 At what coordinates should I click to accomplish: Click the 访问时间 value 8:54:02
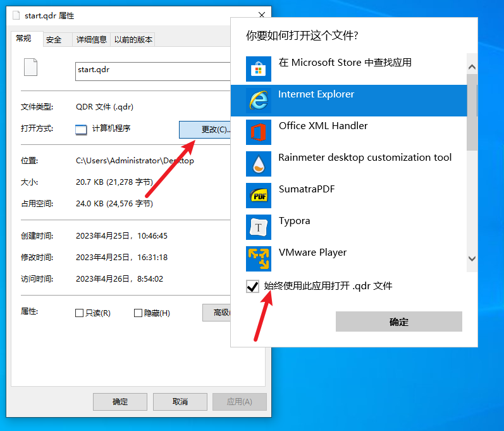pos(120,279)
